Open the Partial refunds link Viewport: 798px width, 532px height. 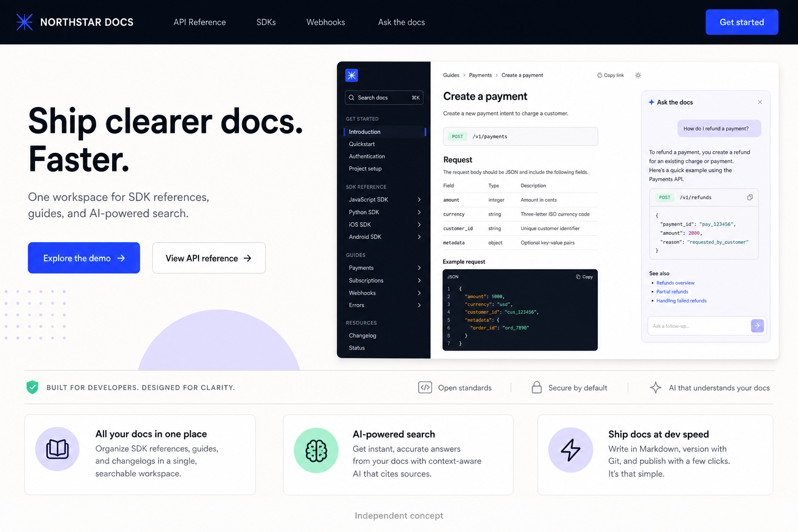click(672, 292)
